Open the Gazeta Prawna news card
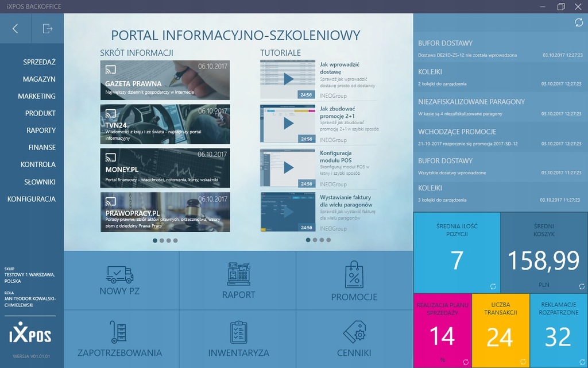 pos(165,80)
